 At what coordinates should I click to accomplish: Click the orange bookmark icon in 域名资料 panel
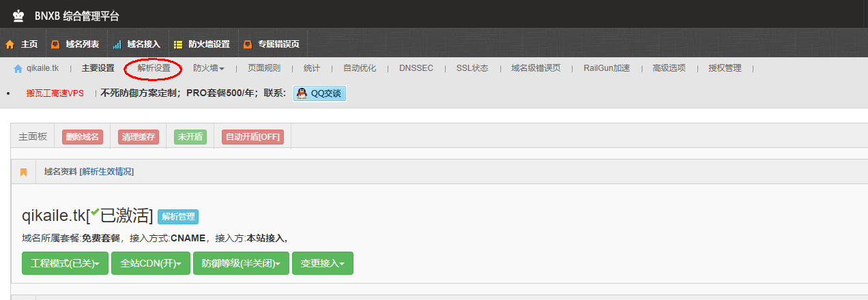click(x=23, y=172)
